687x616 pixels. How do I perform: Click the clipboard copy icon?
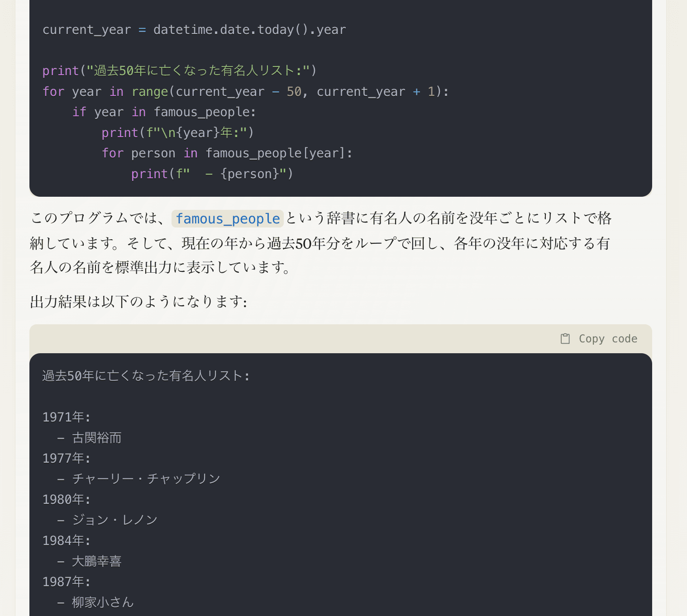[x=565, y=339]
